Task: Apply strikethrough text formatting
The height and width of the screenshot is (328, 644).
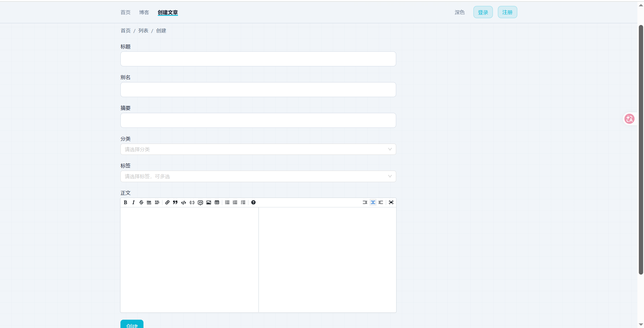Action: coord(141,202)
